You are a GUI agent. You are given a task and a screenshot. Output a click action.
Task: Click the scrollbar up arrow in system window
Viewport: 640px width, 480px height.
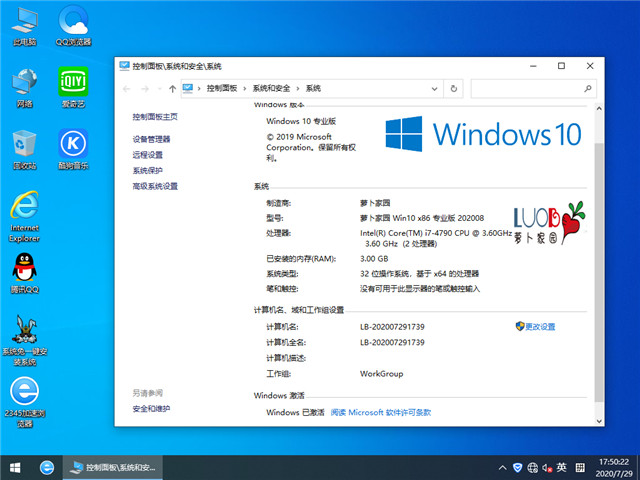pos(599,109)
